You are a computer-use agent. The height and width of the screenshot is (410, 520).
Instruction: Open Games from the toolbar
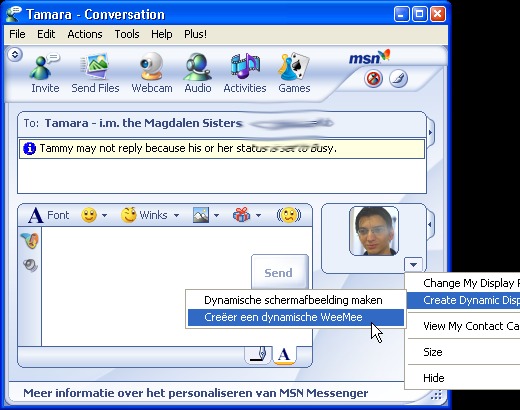coord(294,72)
